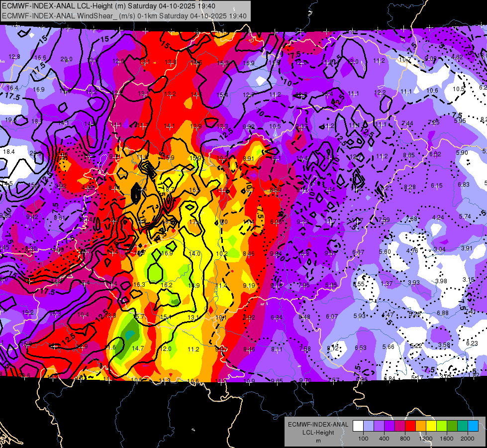Viewport: 487px width, 448px height.
Task: Click the wind shear value '3.91'
Action: 467,248
